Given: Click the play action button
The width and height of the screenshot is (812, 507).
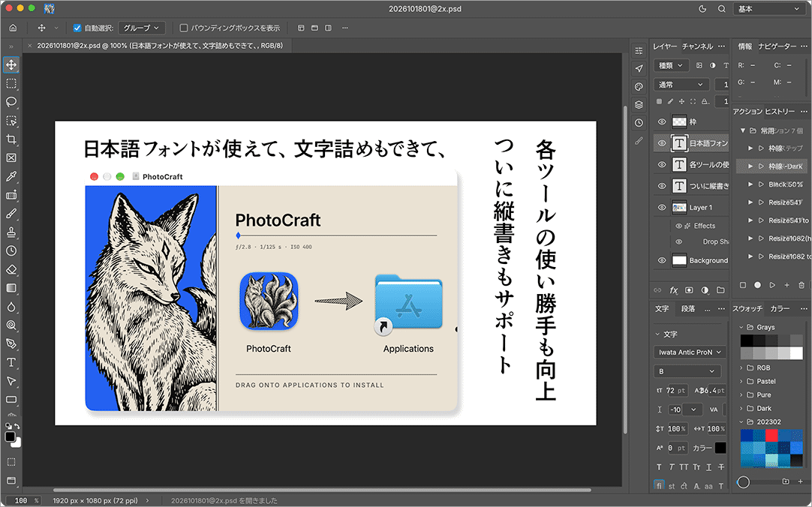Looking at the screenshot, I should click(x=772, y=285).
